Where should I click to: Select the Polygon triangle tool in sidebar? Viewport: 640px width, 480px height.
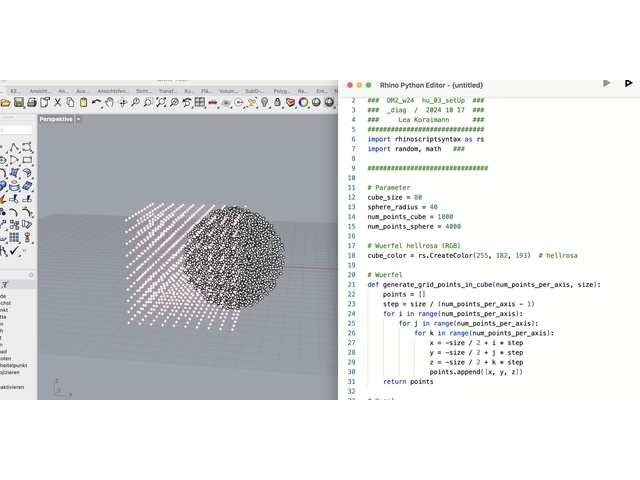(x=14, y=160)
